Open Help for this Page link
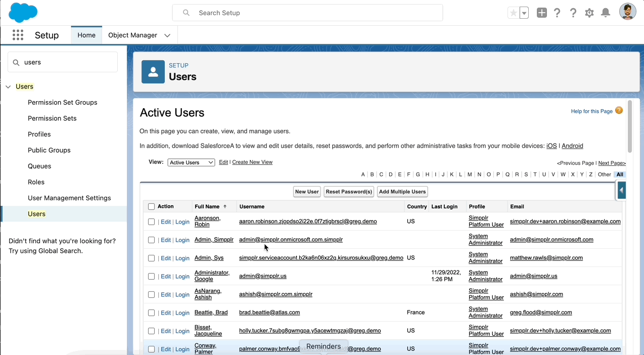644x355 pixels. click(x=591, y=111)
